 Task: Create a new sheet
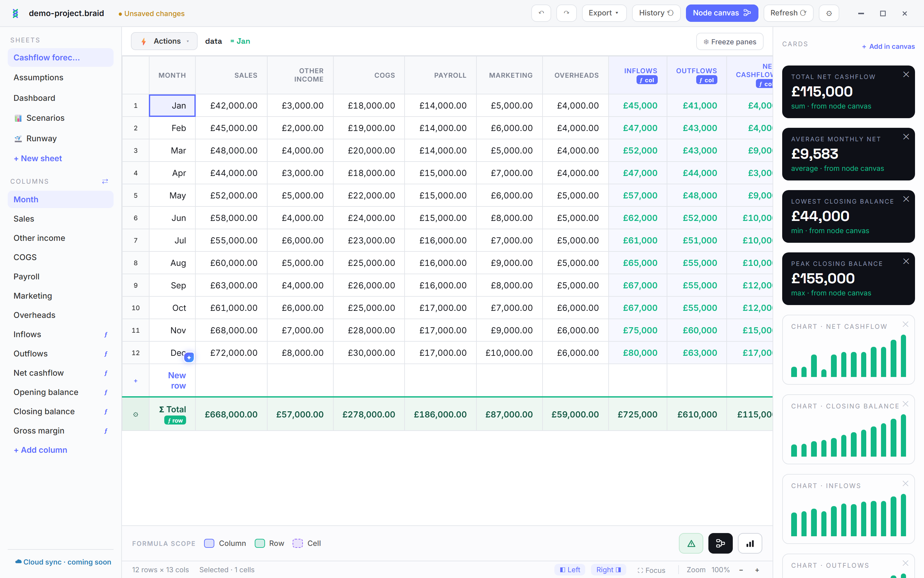click(x=38, y=158)
